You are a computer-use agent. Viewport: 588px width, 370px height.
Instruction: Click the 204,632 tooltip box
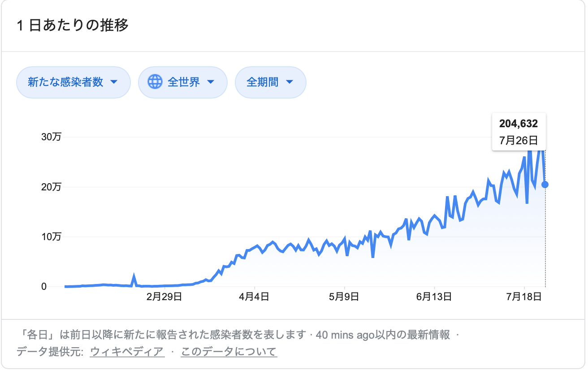519,132
